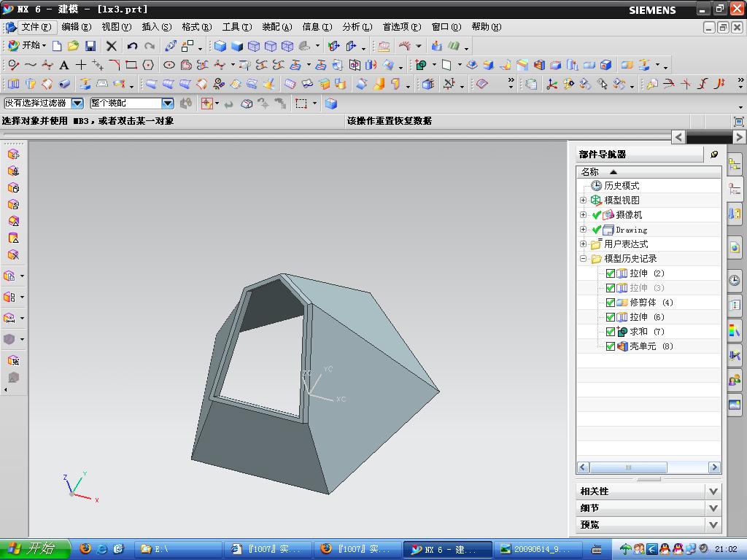Click the Firefox icon in quick launch
Screen dimensions: 747x560
coord(85,549)
